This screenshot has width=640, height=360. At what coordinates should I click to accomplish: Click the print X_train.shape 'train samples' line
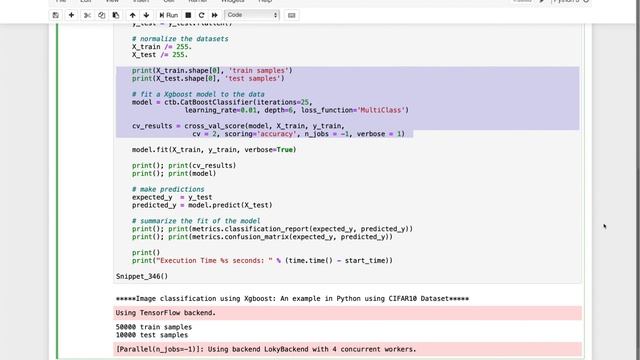click(x=212, y=71)
